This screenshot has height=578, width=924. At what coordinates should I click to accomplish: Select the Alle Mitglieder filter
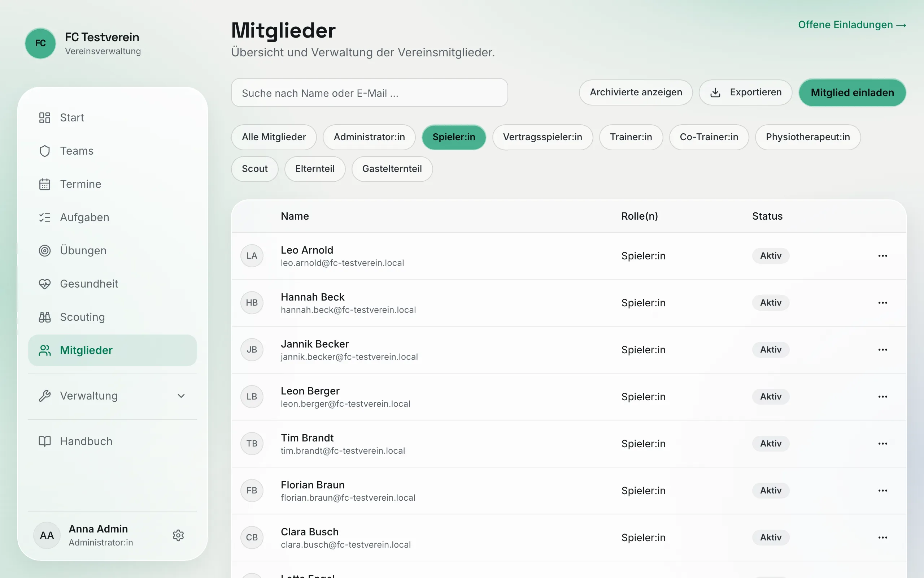point(274,137)
